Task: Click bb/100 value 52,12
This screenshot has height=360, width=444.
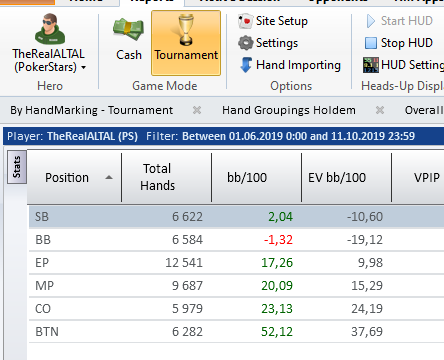Action: click(x=277, y=332)
